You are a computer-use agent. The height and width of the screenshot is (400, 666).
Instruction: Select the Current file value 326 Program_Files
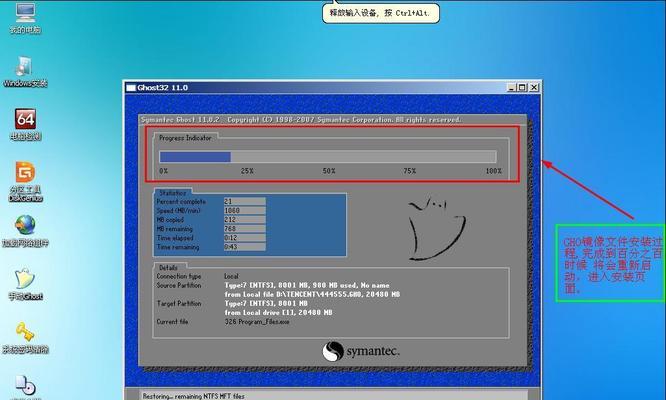coord(257,322)
